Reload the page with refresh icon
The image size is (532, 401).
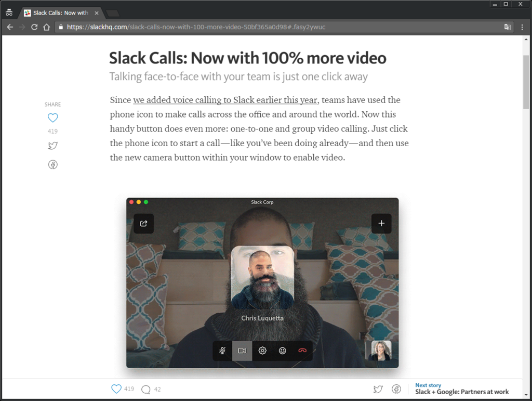[34, 27]
